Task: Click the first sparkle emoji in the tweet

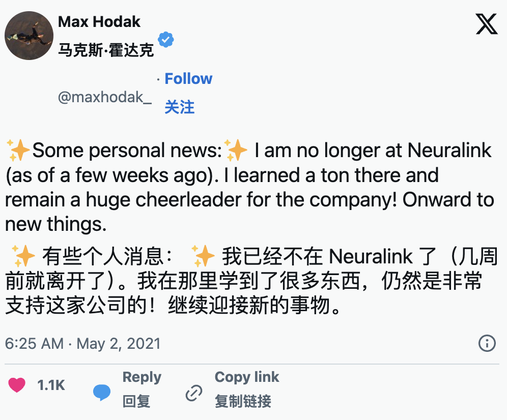Action: [18, 151]
